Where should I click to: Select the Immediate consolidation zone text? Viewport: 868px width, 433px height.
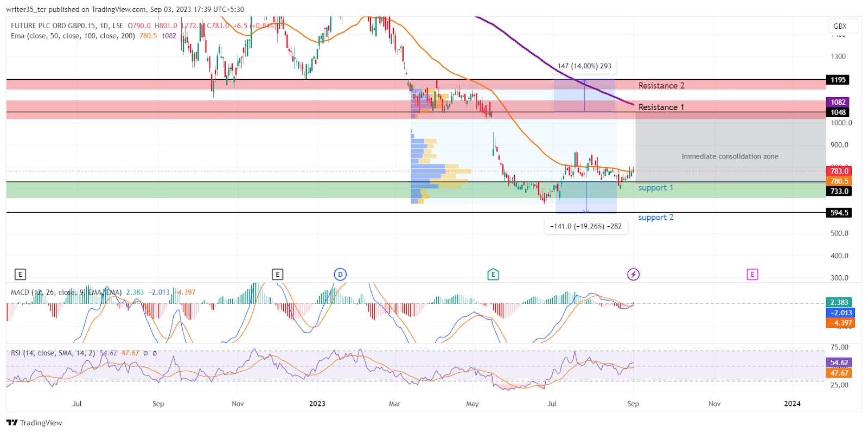(x=730, y=156)
